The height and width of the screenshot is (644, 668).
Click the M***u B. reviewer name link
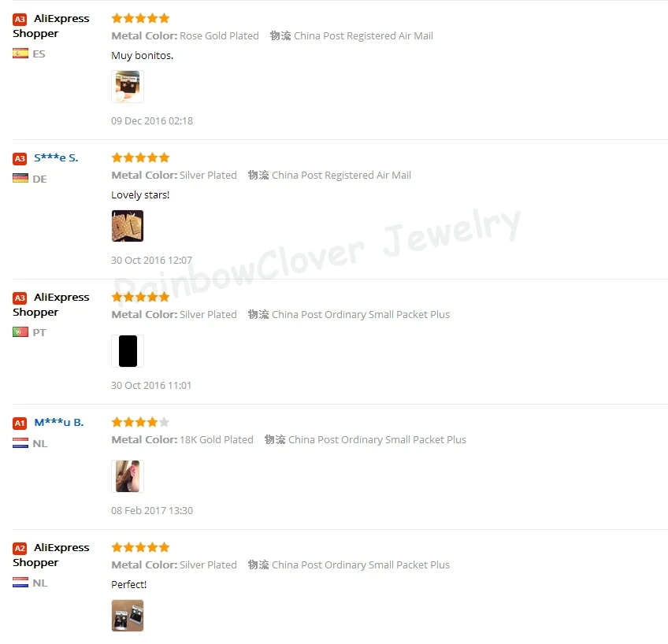point(59,423)
